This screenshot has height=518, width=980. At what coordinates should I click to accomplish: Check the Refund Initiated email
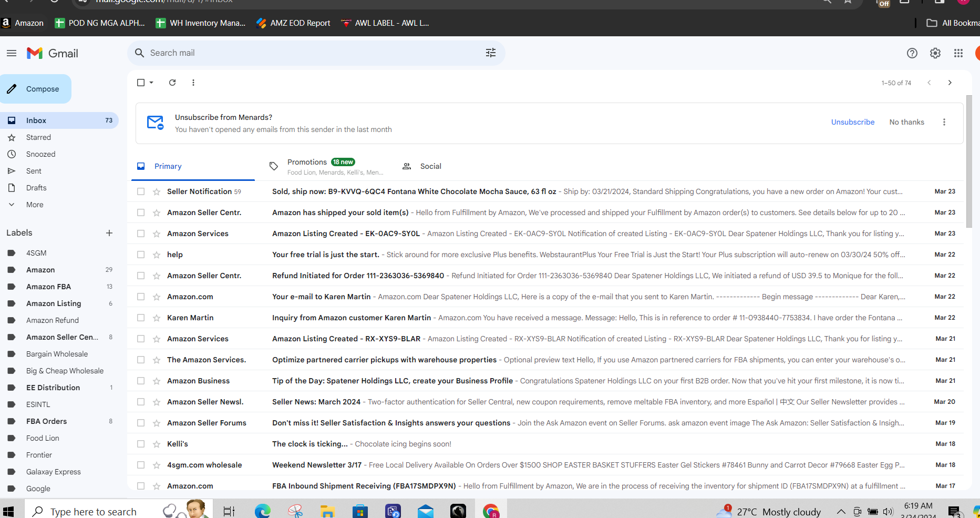click(x=141, y=276)
